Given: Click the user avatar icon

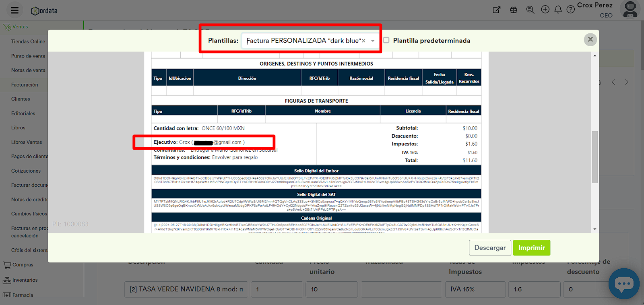Looking at the screenshot, I should click(630, 10).
